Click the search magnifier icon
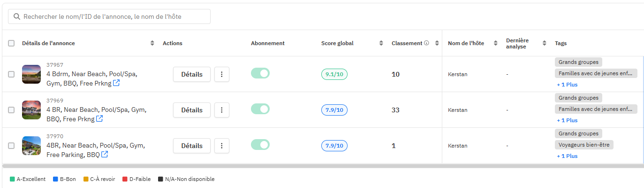 pyautogui.click(x=17, y=16)
